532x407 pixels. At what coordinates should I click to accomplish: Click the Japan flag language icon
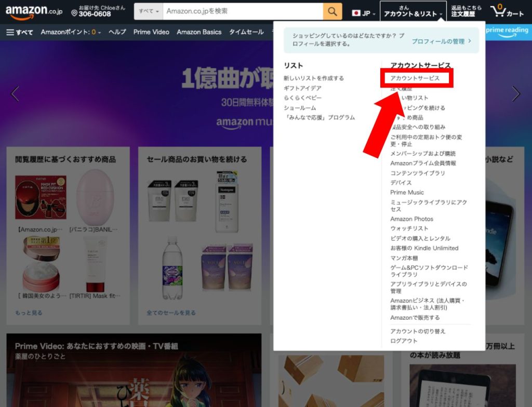coord(356,13)
